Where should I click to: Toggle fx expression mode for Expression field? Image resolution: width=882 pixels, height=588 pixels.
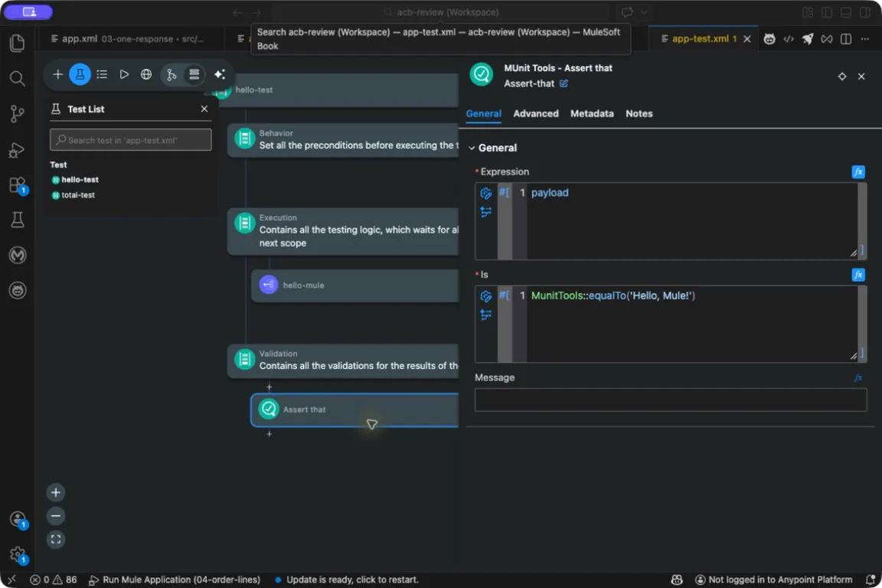pos(858,172)
